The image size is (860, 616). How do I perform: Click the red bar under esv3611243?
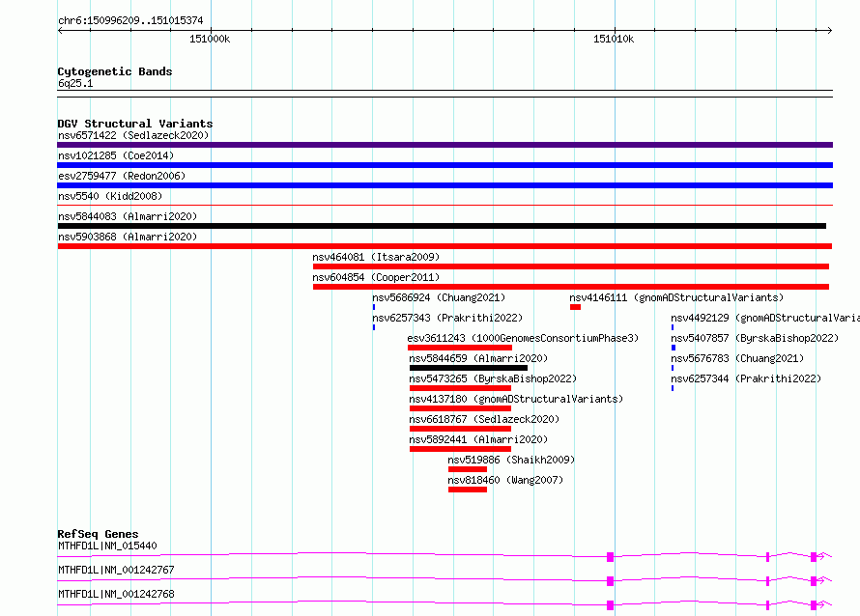460,348
